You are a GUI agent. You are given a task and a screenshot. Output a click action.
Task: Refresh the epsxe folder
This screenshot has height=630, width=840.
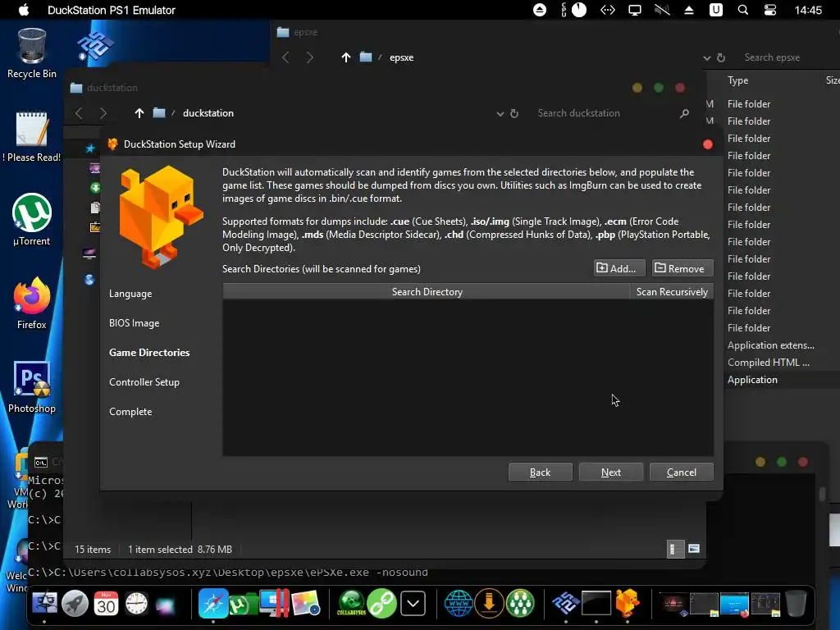click(721, 57)
